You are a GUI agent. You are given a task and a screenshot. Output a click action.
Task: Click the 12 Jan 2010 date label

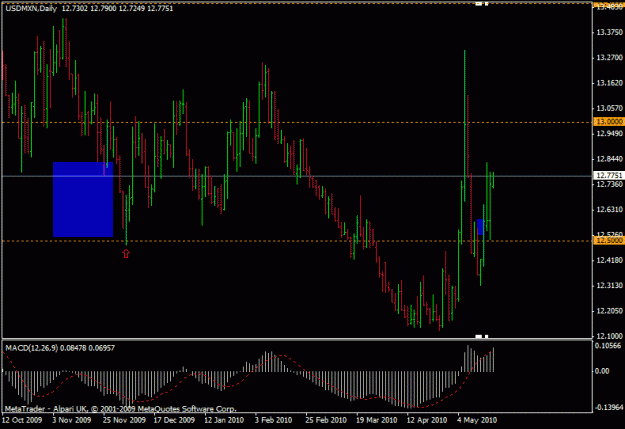(x=224, y=420)
